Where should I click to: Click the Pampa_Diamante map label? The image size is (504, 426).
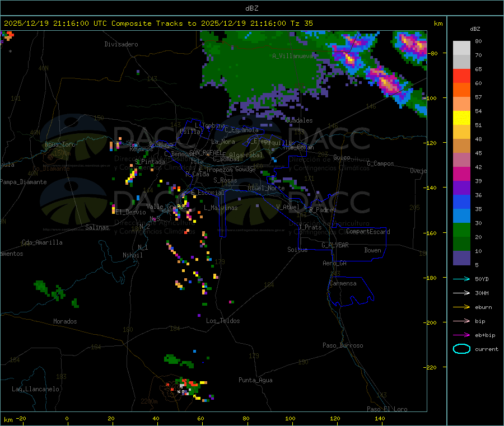click(23, 182)
